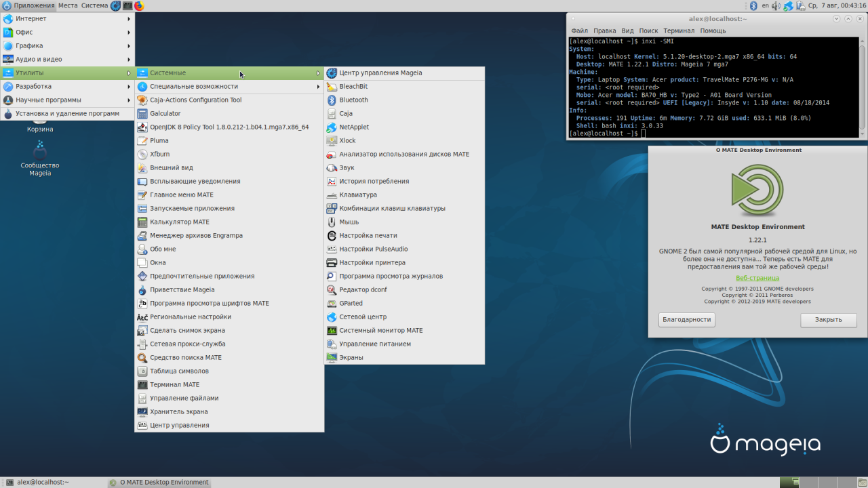Viewport: 868px width, 488px height.
Task: Select Установка и удаление программ
Action: (67, 113)
